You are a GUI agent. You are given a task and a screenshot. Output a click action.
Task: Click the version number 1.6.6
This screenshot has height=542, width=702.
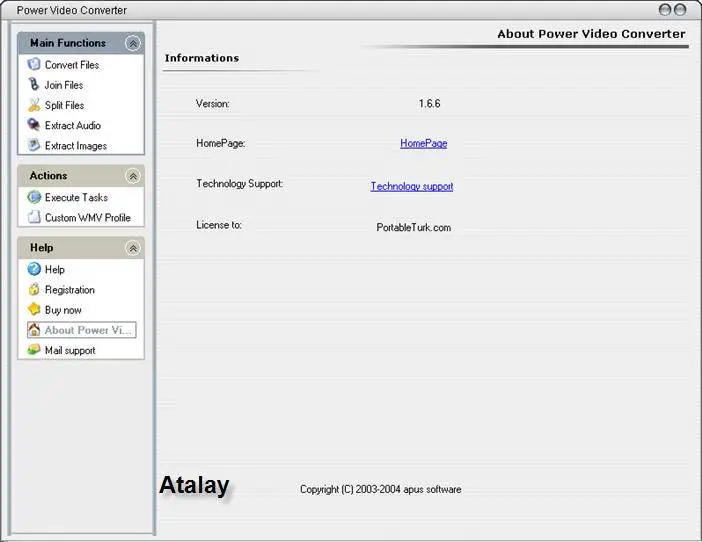click(x=429, y=104)
